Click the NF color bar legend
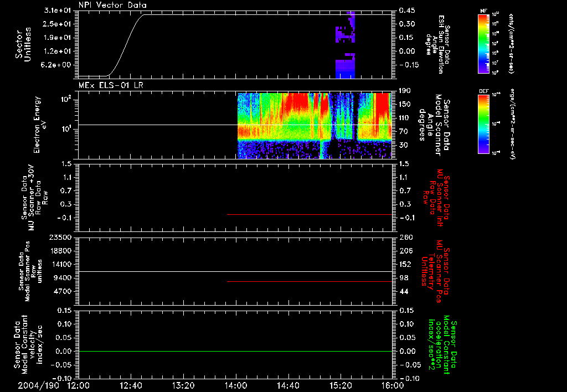Screen dimensions: 567x392 (483, 44)
